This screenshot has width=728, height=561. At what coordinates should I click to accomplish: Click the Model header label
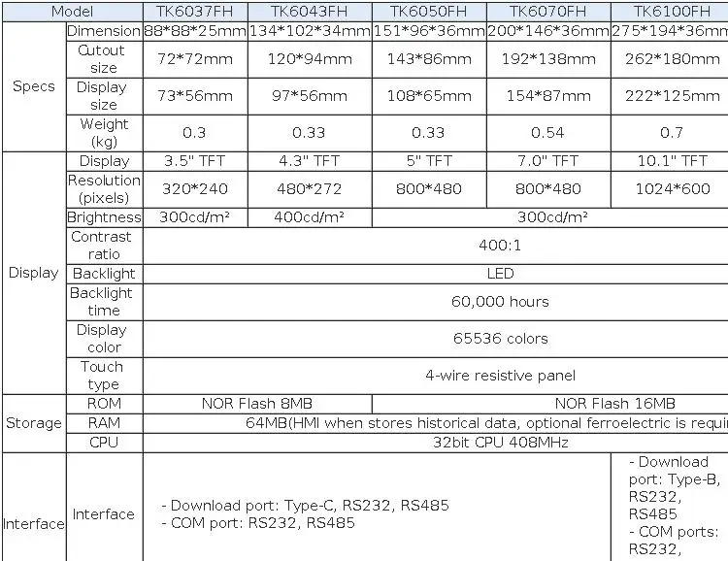click(x=72, y=12)
